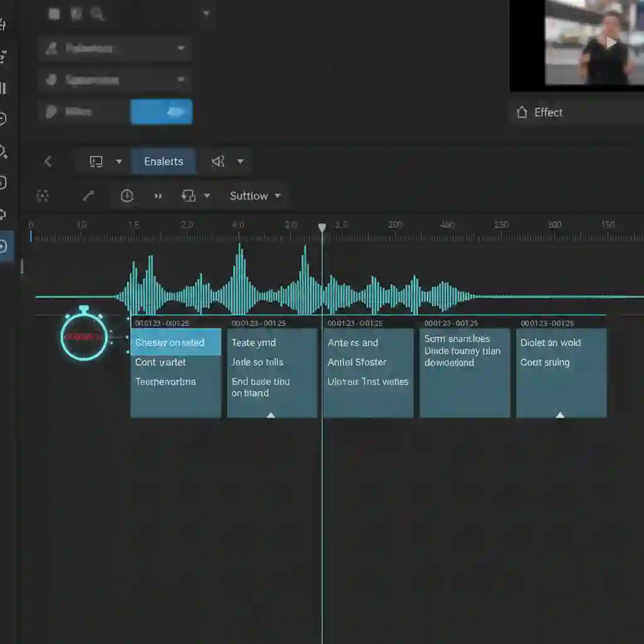Toggle the sparkle snapping icon in the toolbar
The width and height of the screenshot is (644, 644).
point(43,196)
